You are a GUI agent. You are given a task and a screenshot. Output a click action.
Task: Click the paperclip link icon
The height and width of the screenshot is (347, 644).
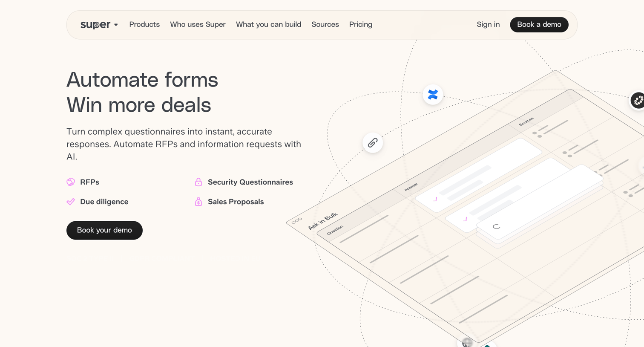pyautogui.click(x=373, y=143)
